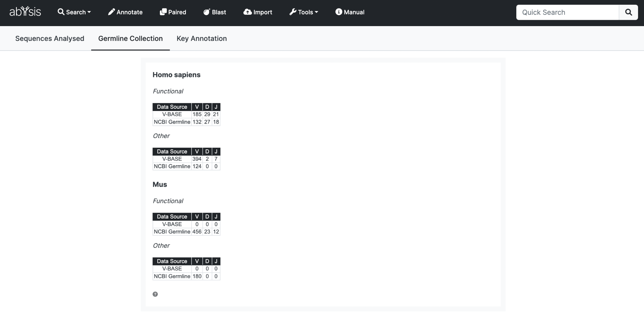The width and height of the screenshot is (644, 322).
Task: Click value 394 in Homo sapiens Other table
Action: (x=197, y=159)
